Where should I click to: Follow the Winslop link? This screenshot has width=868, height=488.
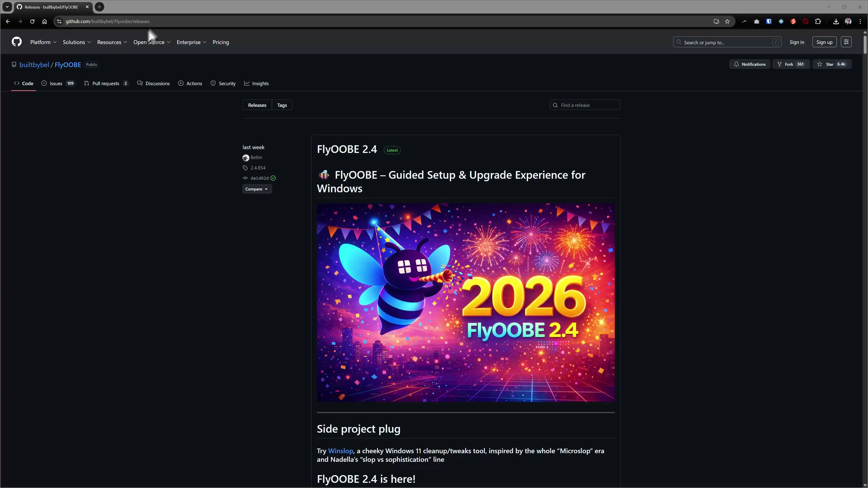pos(340,451)
